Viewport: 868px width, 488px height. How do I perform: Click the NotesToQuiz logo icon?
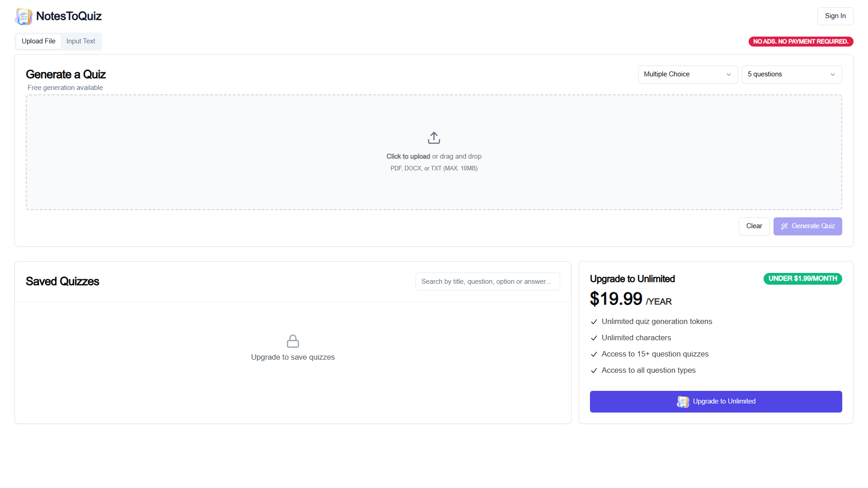(x=24, y=16)
